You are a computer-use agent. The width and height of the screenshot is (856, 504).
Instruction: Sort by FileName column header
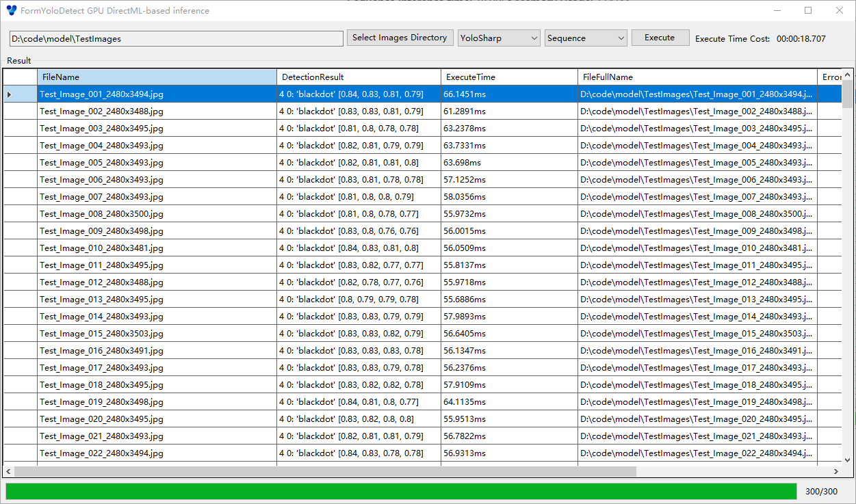point(157,77)
